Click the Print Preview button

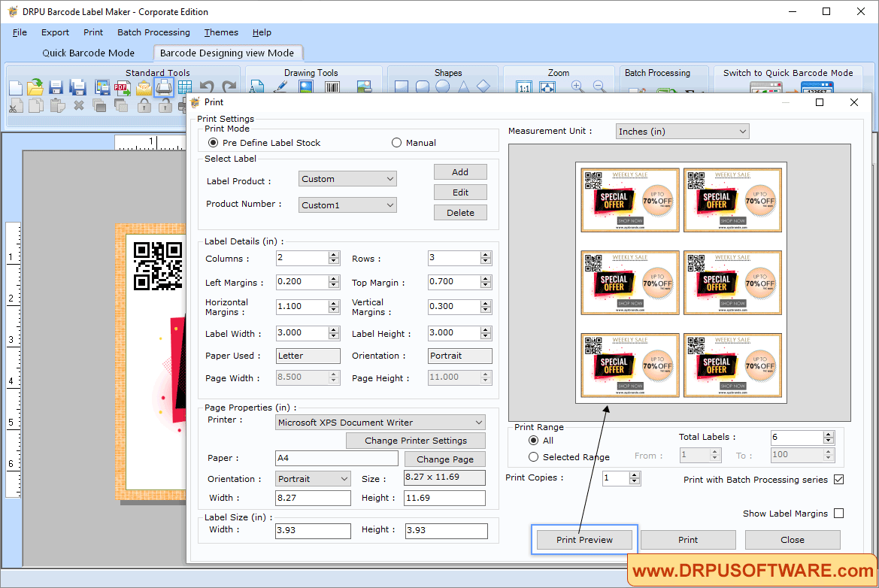click(583, 539)
